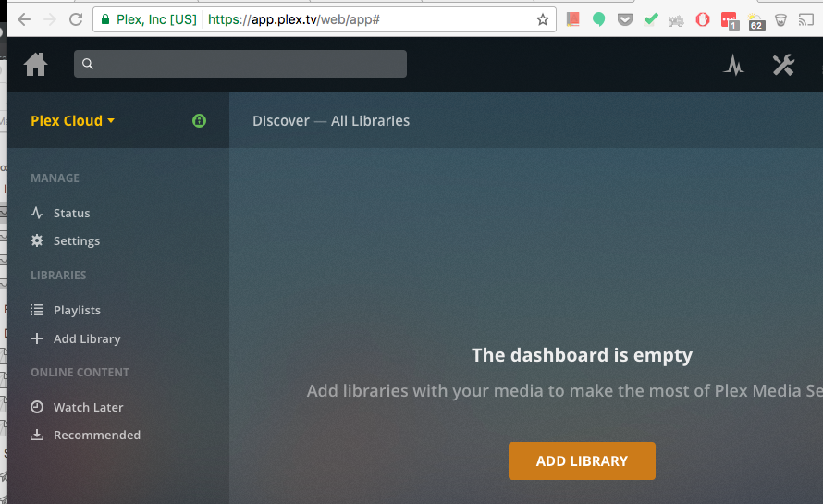This screenshot has height=504, width=823.
Task: Click the red book extension icon
Action: (572, 20)
